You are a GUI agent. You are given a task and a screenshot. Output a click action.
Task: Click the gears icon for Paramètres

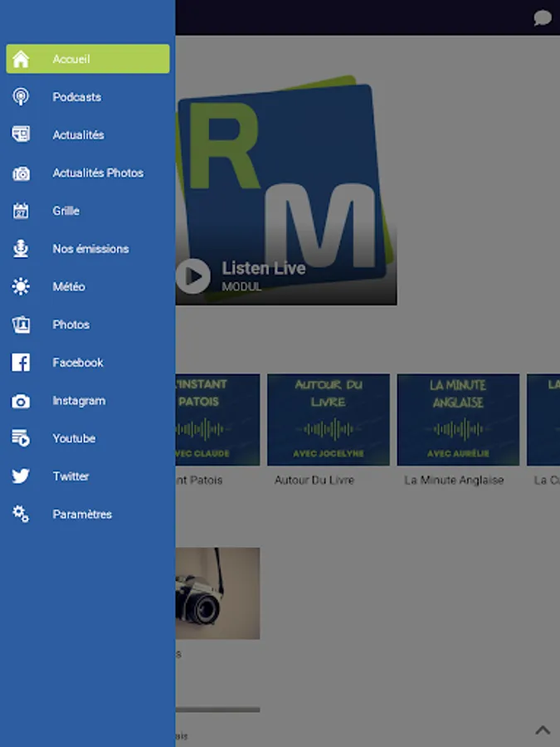click(x=21, y=514)
